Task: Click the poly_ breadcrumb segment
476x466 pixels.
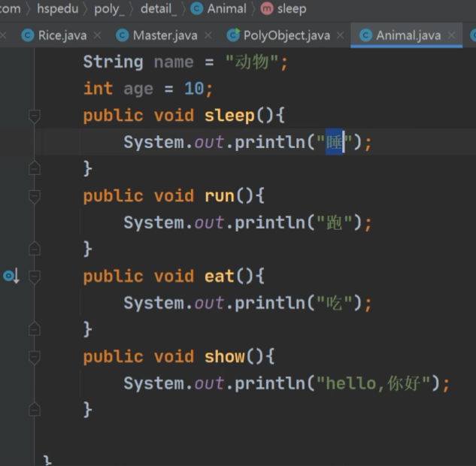Action: tap(109, 9)
